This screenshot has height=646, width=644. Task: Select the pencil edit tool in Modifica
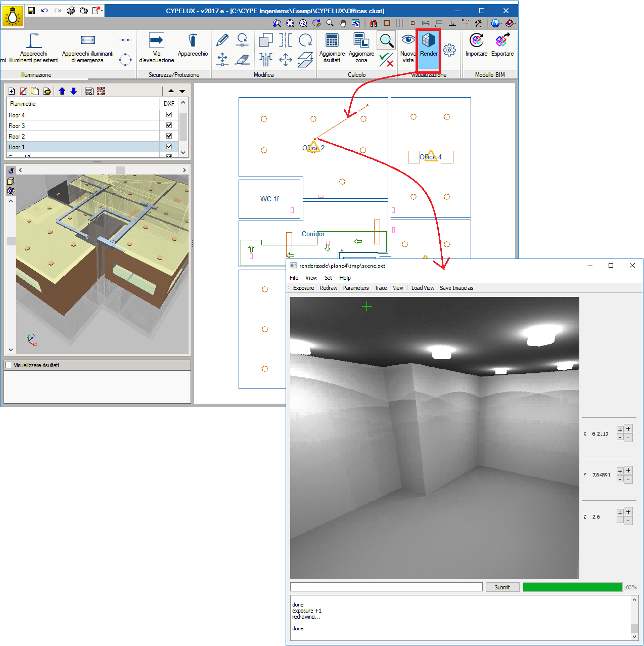tap(222, 39)
